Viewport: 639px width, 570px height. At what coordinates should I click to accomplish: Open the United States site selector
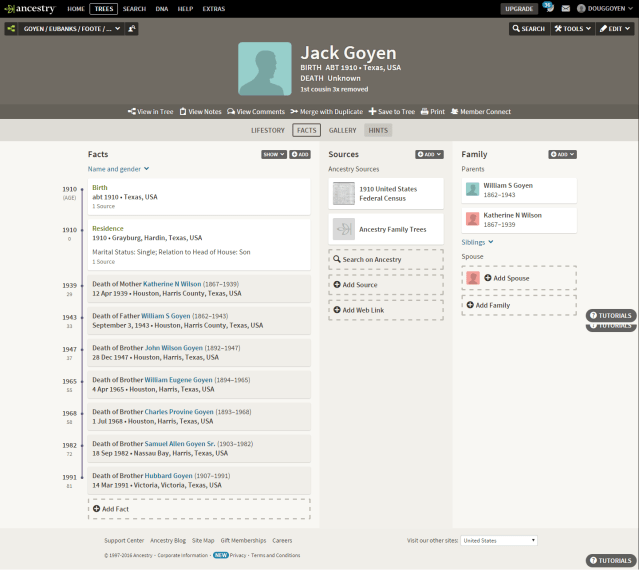pyautogui.click(x=499, y=541)
